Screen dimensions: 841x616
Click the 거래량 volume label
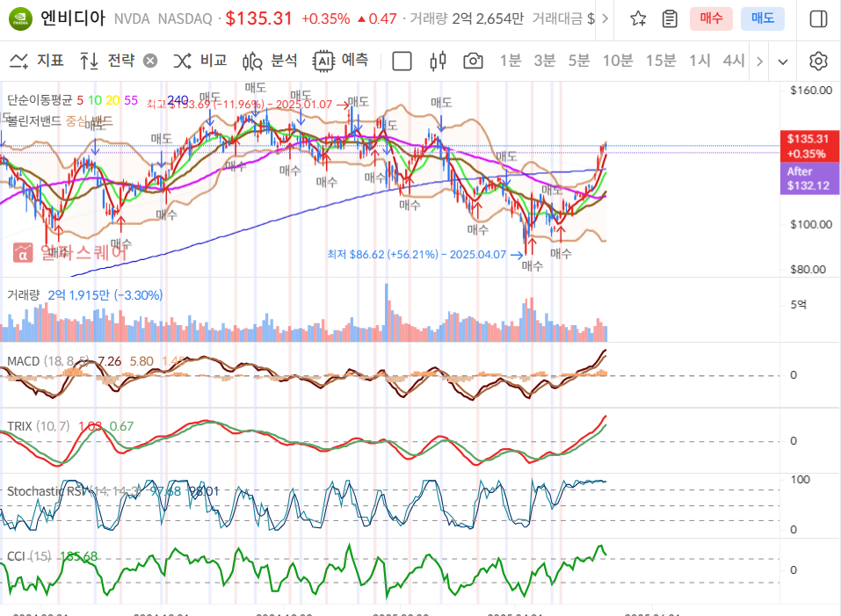pyautogui.click(x=24, y=295)
